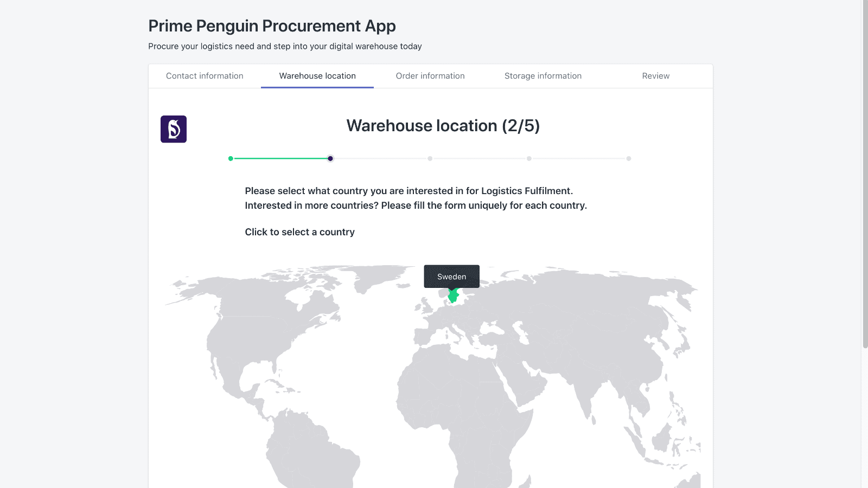This screenshot has width=868, height=488.
Task: Open the Review tab
Action: [655, 76]
